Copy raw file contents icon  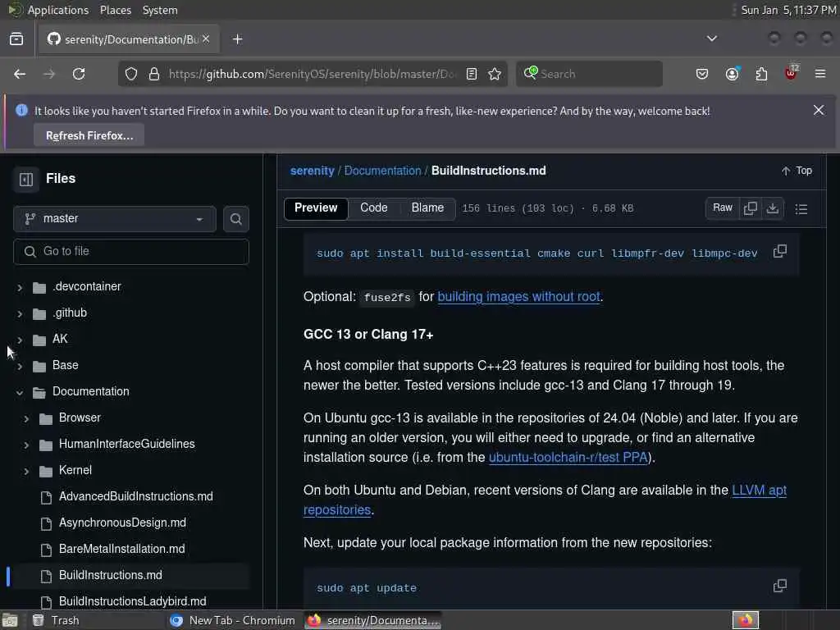750,208
